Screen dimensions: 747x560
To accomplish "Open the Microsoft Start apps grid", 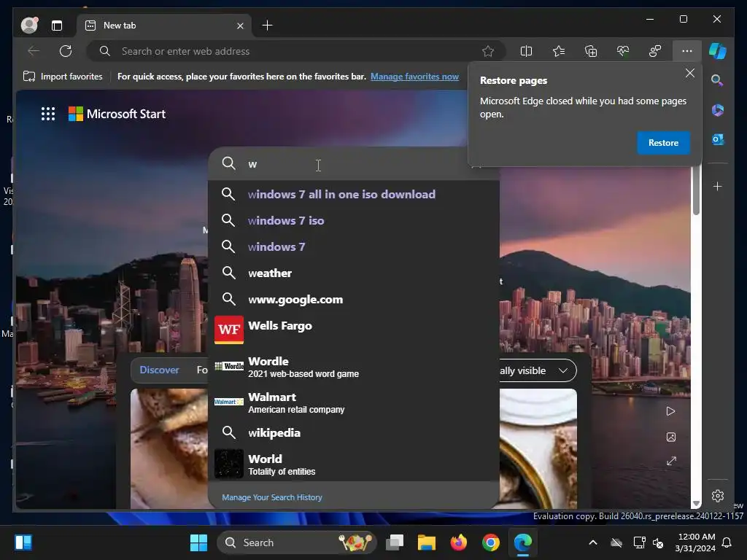I will 48,114.
